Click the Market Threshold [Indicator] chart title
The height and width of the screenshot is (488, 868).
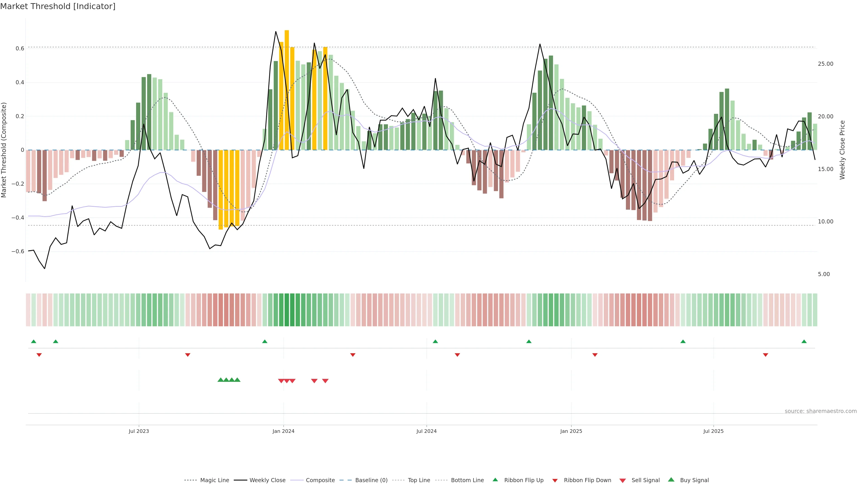(58, 6)
